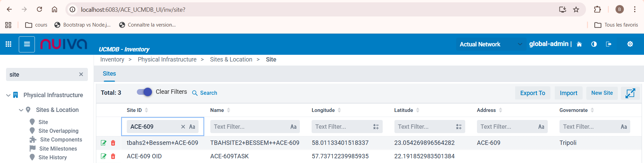The width and height of the screenshot is (644, 163).
Task: Delete the ACE-609 OID row
Action: (x=113, y=156)
